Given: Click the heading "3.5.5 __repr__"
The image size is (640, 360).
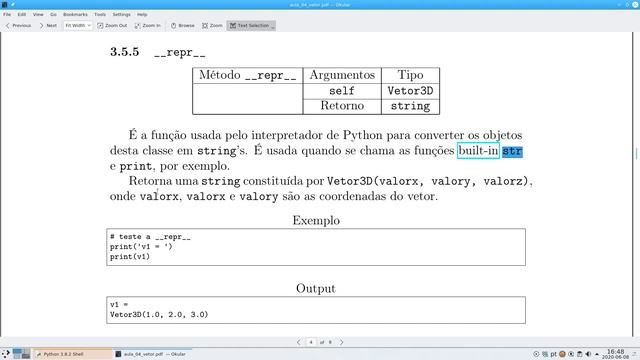Looking at the screenshot, I should pos(158,52).
